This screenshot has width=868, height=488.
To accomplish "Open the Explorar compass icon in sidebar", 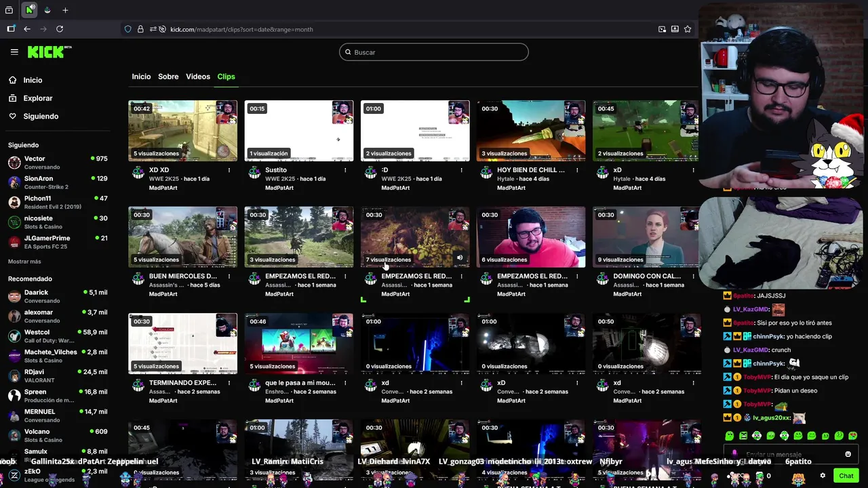I will [x=12, y=98].
